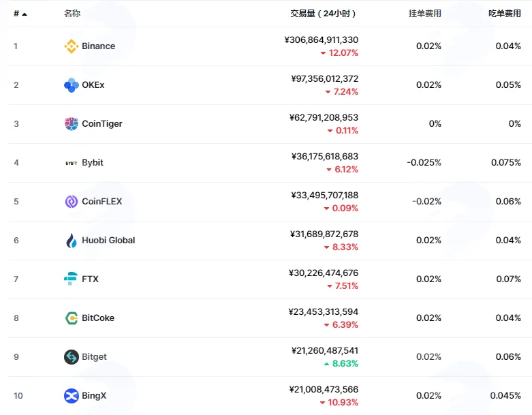The image size is (532, 415).
Task: Click the BingX blue X logo
Action: coord(72,396)
